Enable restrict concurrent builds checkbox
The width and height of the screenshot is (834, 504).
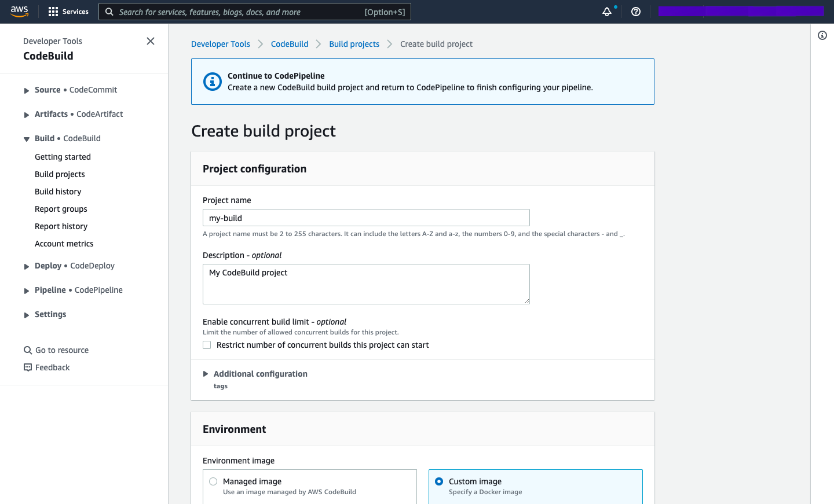point(207,345)
